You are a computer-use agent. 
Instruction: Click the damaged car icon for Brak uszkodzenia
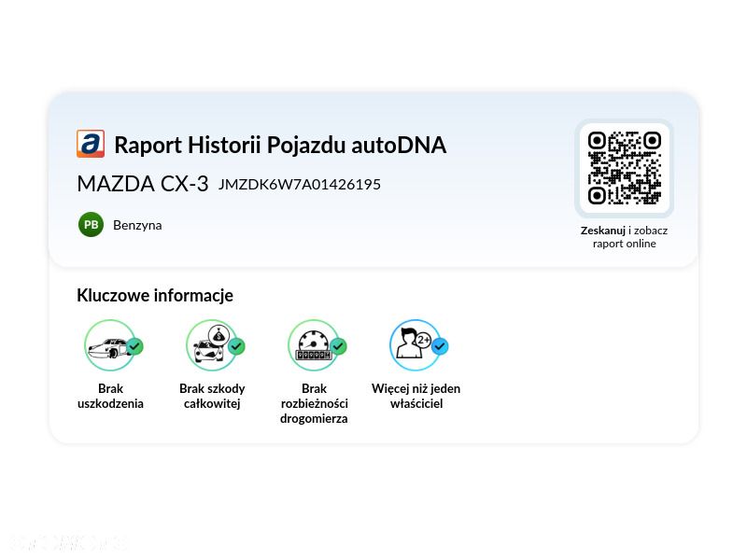click(110, 345)
